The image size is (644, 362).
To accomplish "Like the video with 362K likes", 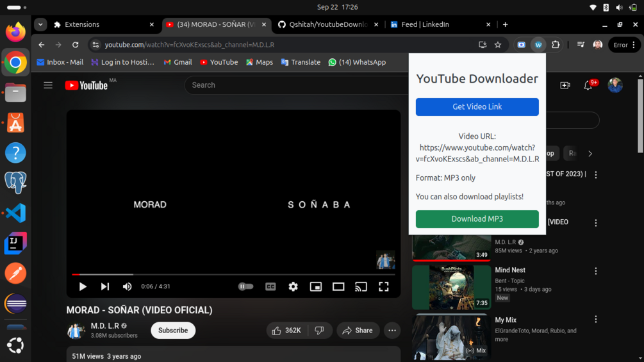I will click(x=287, y=331).
